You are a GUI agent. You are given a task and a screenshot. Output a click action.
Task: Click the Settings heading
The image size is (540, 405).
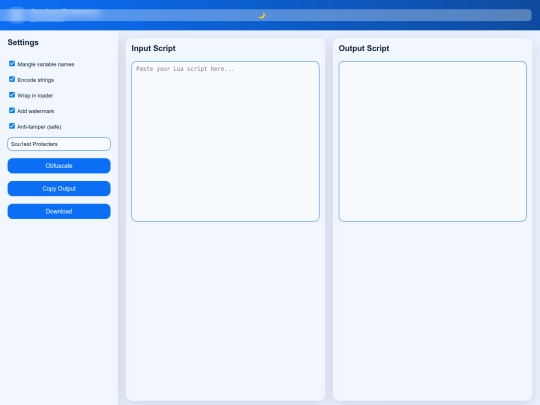(x=23, y=42)
